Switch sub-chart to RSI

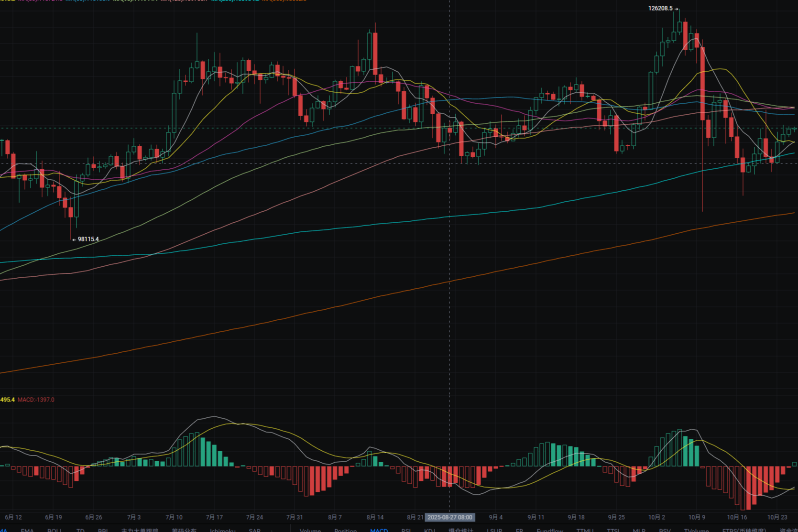[406, 530]
